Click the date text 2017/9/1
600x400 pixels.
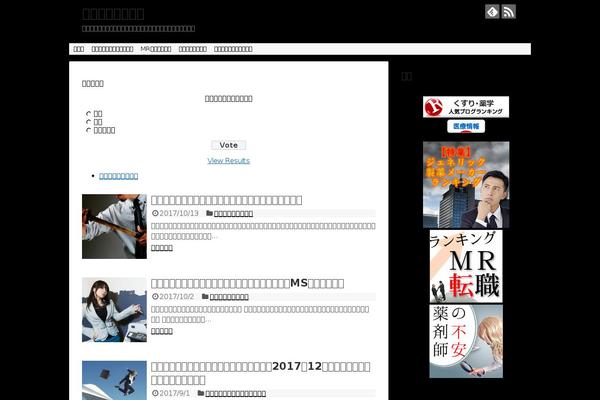click(174, 393)
